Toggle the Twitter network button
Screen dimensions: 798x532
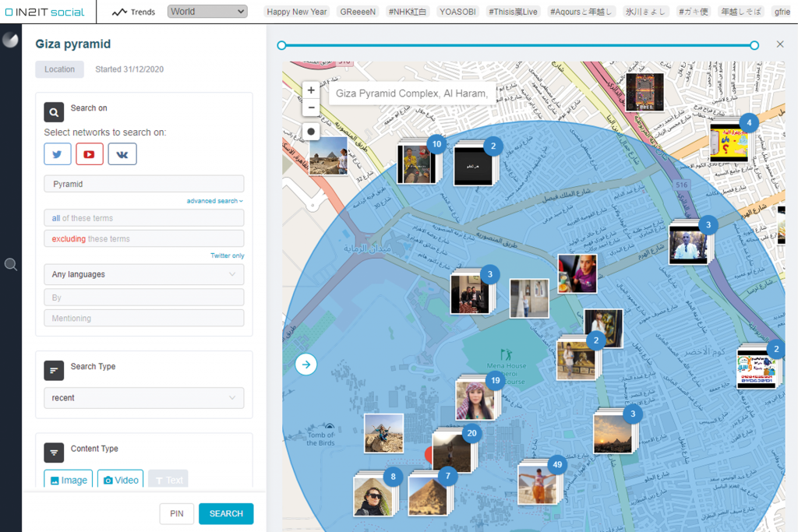click(58, 154)
